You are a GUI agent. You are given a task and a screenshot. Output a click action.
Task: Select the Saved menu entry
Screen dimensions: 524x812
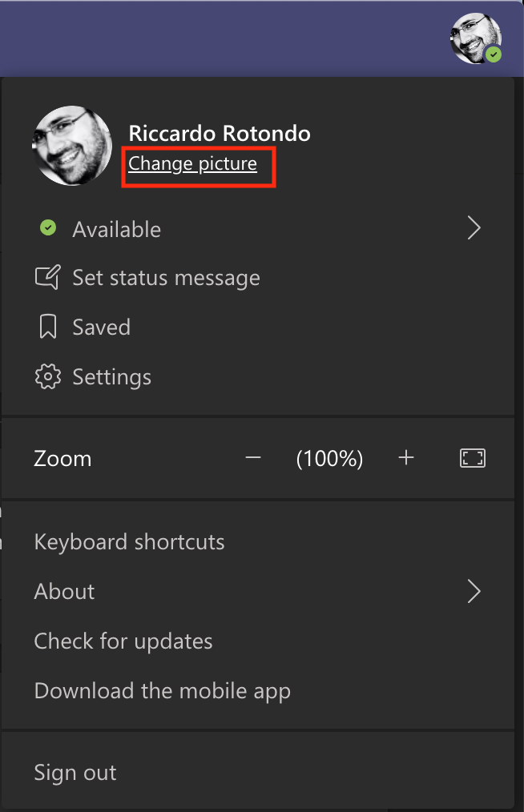pyautogui.click(x=258, y=328)
